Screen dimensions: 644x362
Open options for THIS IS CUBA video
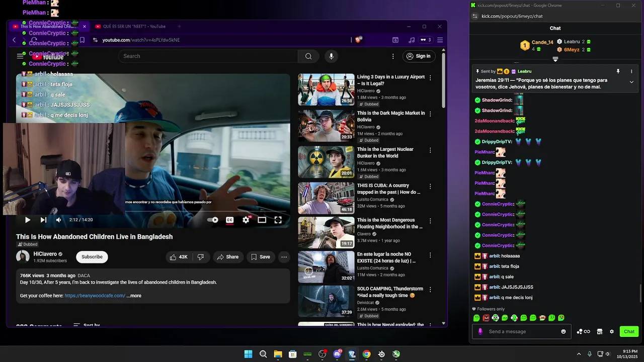[430, 187]
